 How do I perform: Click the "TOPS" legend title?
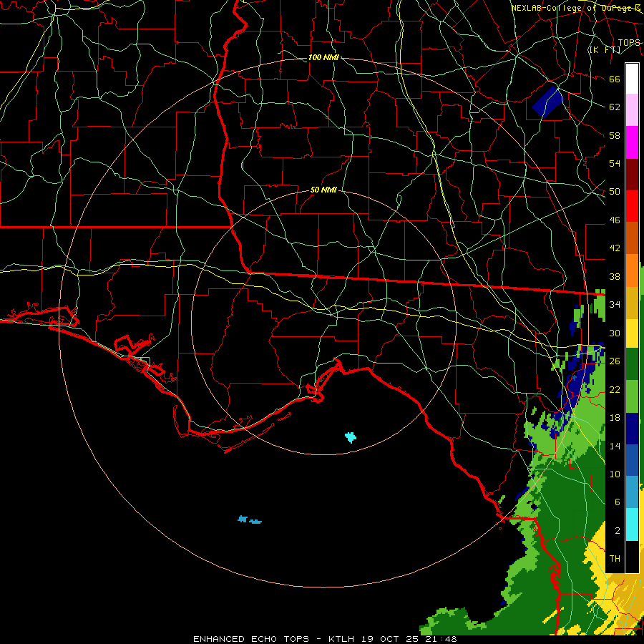(629, 43)
